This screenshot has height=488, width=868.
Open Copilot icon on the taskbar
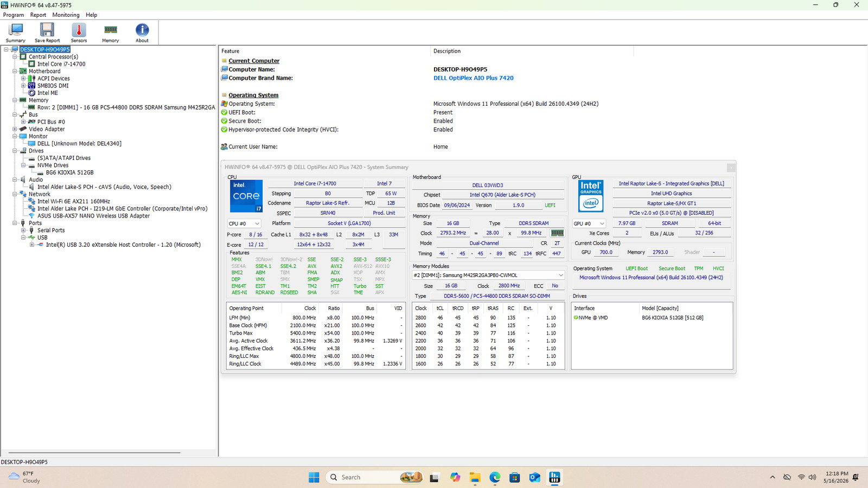pyautogui.click(x=455, y=477)
